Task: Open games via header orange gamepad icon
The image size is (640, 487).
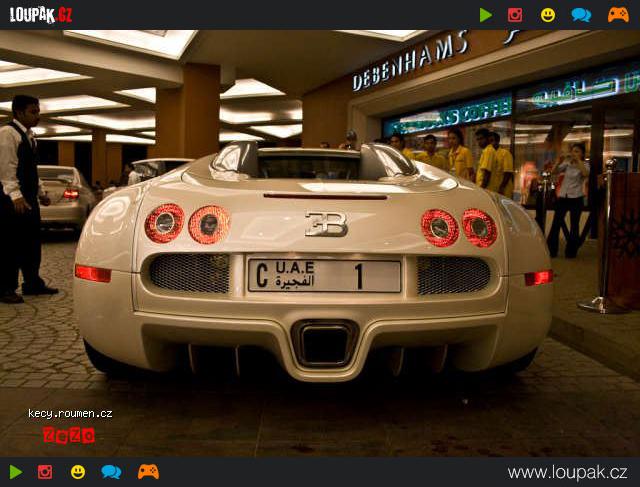Action: coord(618,15)
